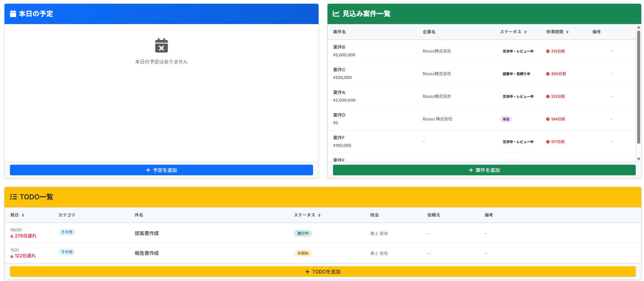Click the empty-calendar X icon
Image resolution: width=644 pixels, height=281 pixels.
161,46
